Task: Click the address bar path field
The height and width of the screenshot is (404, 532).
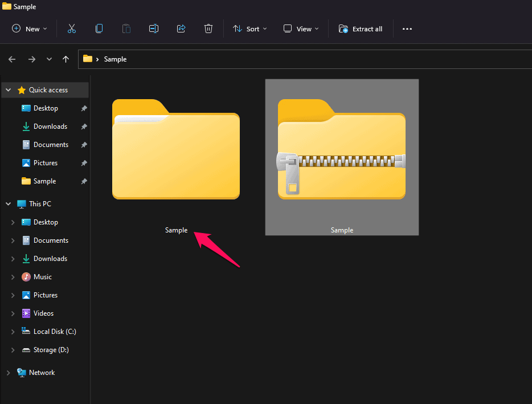Action: [x=308, y=59]
